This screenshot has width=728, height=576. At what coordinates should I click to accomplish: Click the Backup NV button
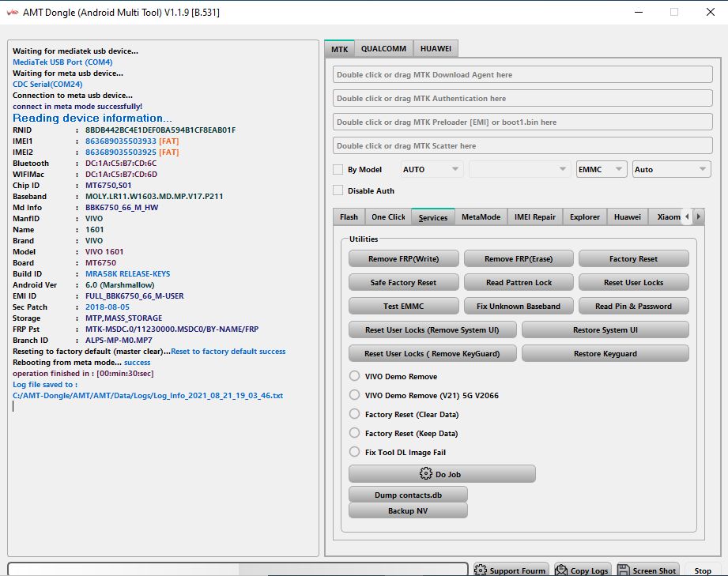pyautogui.click(x=408, y=510)
